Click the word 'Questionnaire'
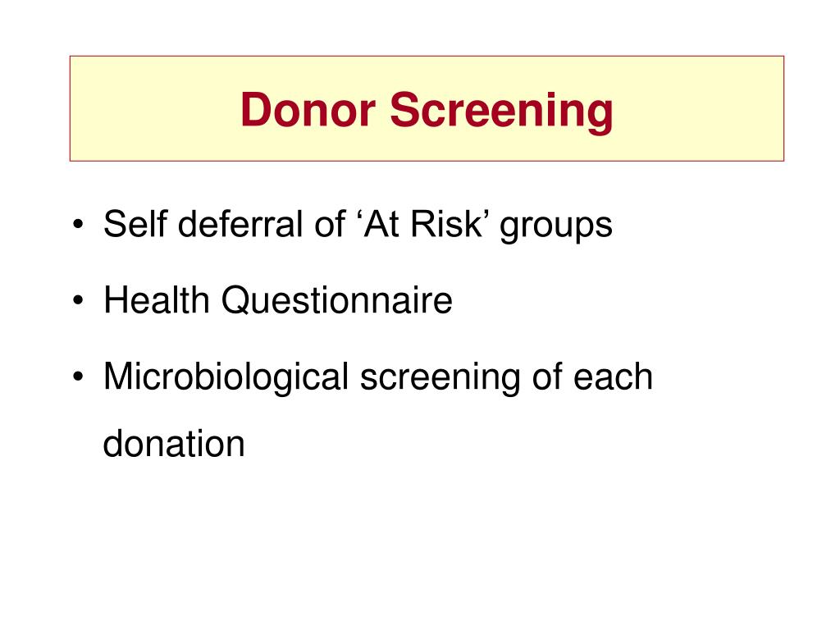Screen dimensions: 840x630 pos(336,301)
